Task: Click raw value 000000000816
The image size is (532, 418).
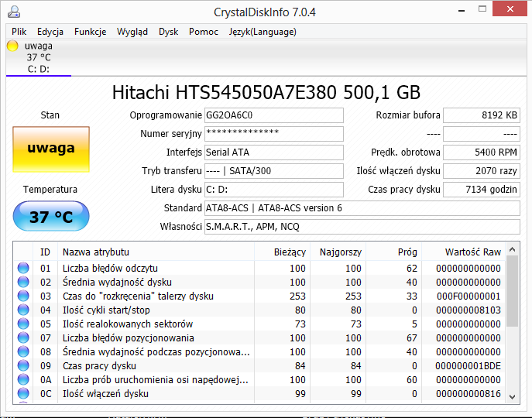Action: pyautogui.click(x=469, y=393)
